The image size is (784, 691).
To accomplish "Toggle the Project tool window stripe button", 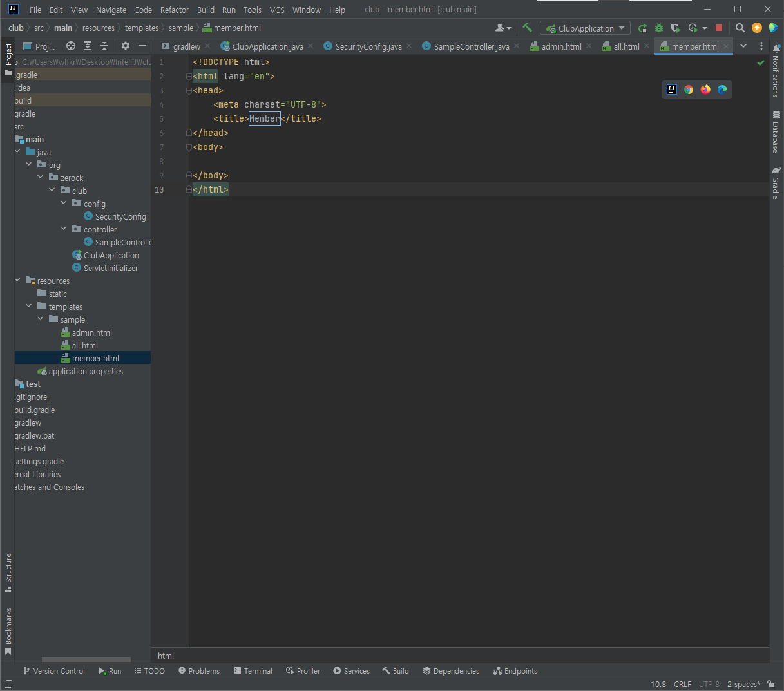I will [8, 59].
